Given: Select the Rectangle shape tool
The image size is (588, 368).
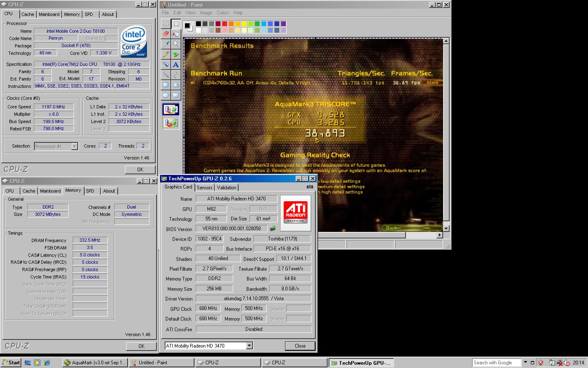Looking at the screenshot, I should tap(165, 85).
